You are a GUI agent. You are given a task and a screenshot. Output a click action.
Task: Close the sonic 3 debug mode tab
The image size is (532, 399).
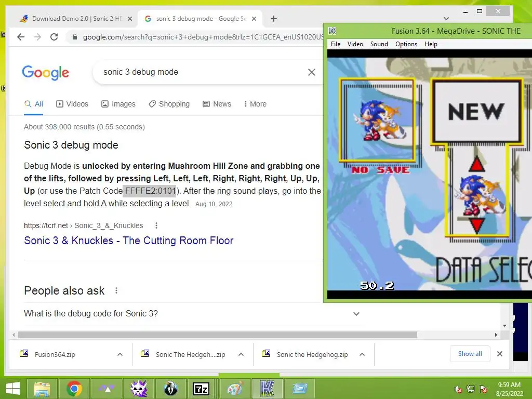pyautogui.click(x=254, y=19)
